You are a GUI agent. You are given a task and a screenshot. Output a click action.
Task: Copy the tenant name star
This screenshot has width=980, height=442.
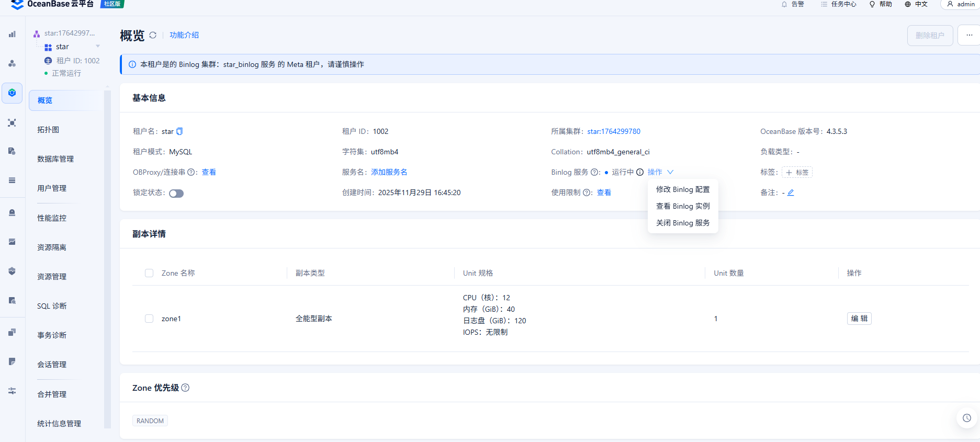[179, 131]
